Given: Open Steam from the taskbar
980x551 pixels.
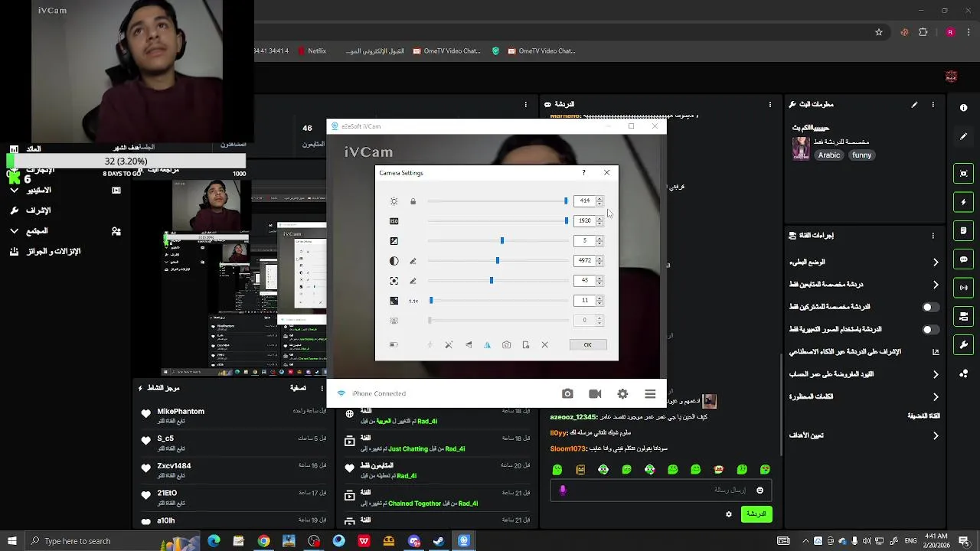Looking at the screenshot, I should [439, 541].
